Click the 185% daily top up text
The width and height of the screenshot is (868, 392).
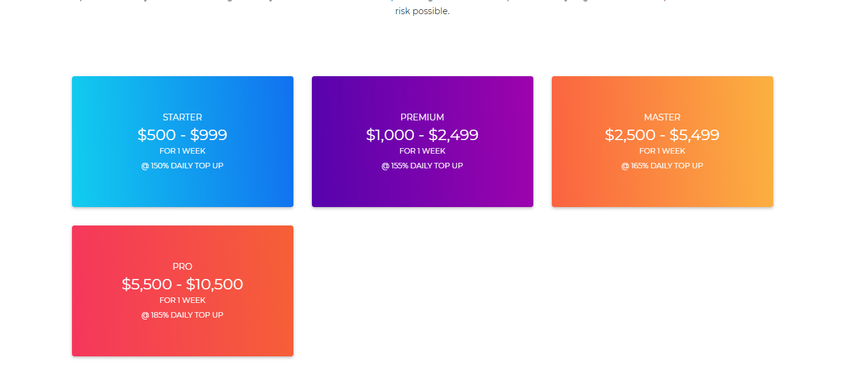[x=182, y=315]
